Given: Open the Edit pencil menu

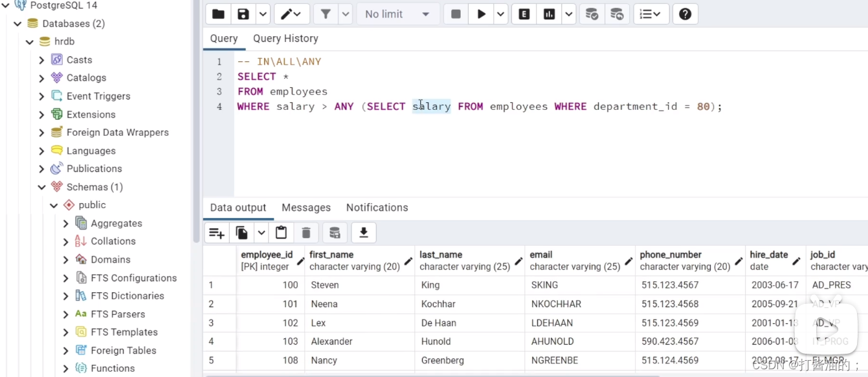Looking at the screenshot, I should click(292, 14).
